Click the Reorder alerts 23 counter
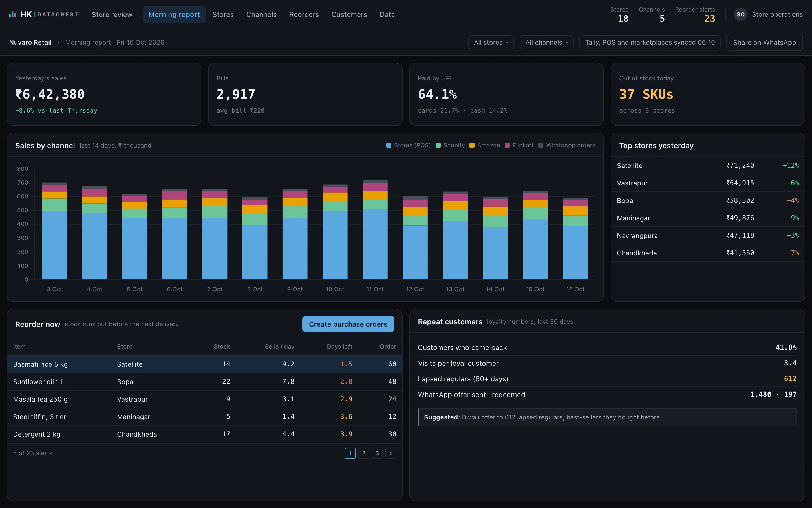The image size is (812, 508). click(695, 14)
